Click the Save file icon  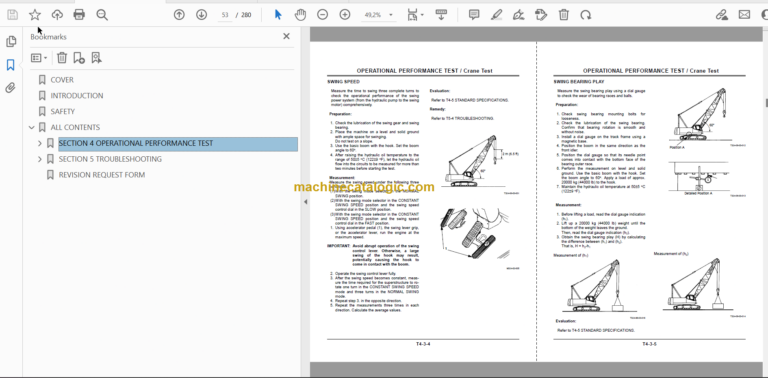[12, 15]
